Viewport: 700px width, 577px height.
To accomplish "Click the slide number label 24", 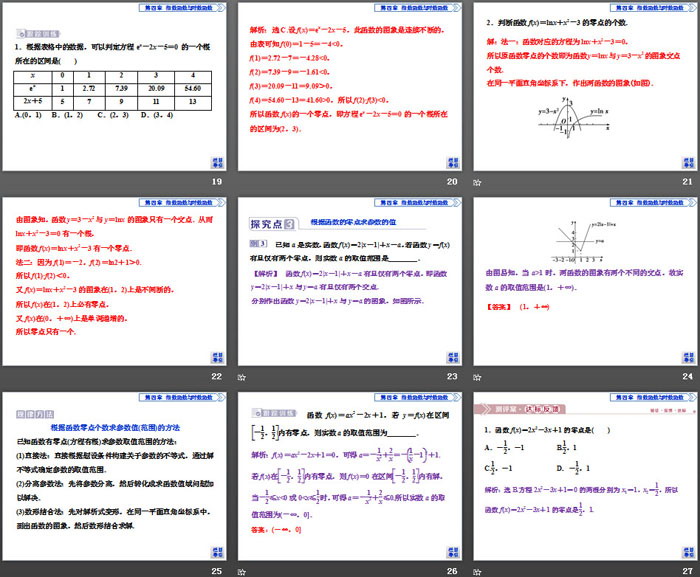I will click(x=688, y=376).
